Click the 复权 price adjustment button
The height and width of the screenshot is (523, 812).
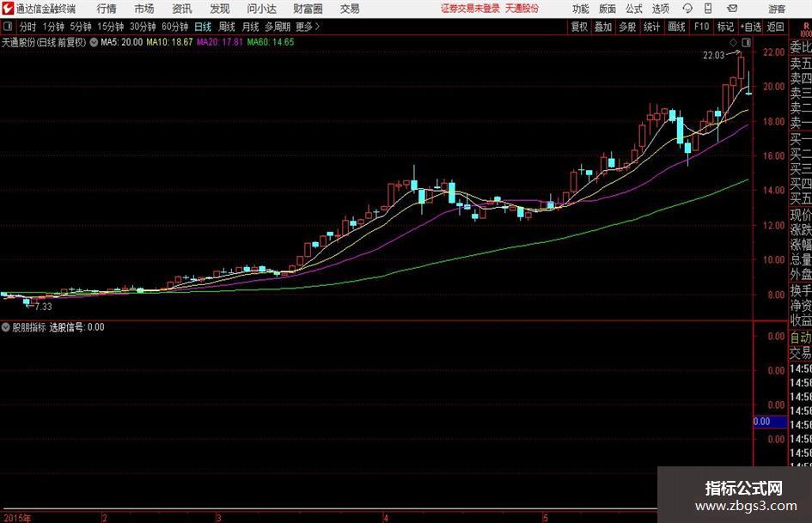[x=579, y=27]
